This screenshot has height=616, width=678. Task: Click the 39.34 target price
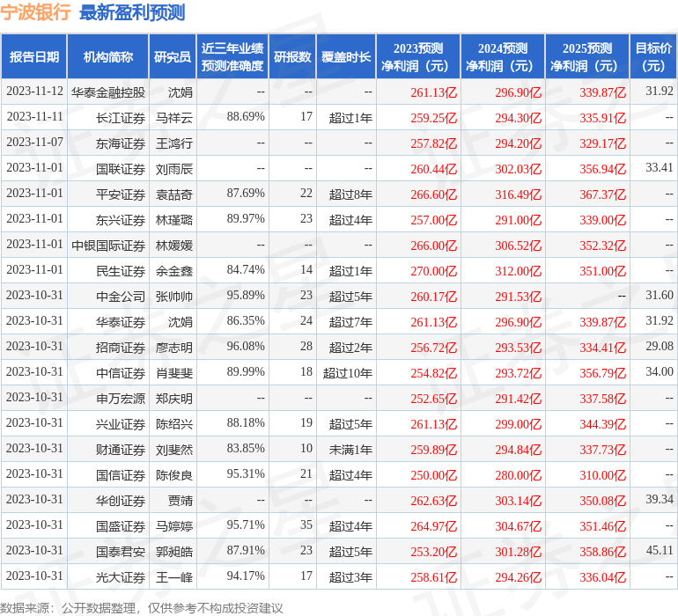coord(660,499)
